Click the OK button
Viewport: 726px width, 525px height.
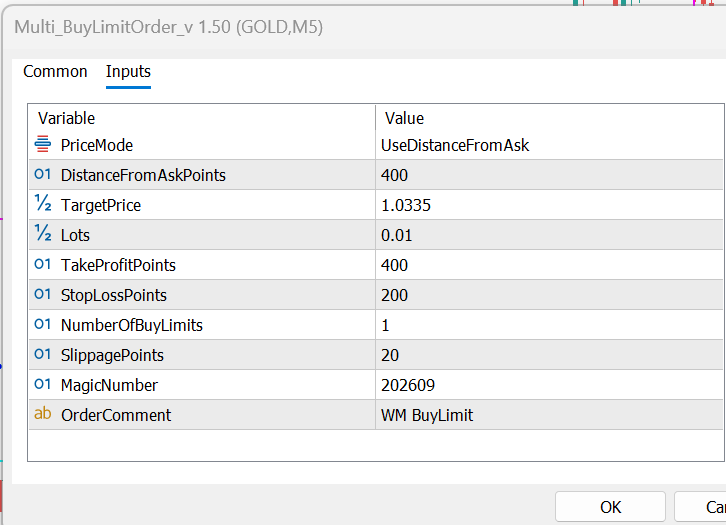610,507
